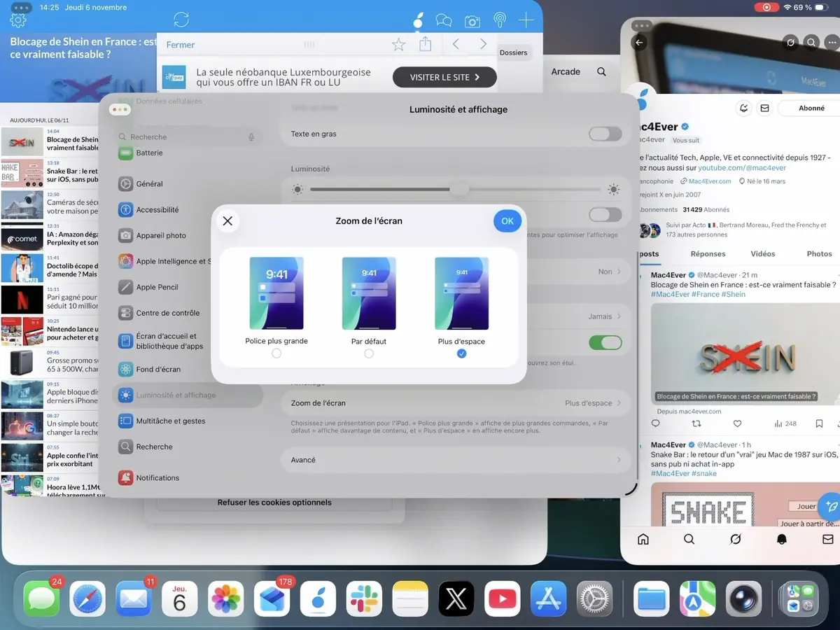Bookmark the Shein tweet
Image resolution: width=840 pixels, height=630 pixels.
click(x=818, y=423)
